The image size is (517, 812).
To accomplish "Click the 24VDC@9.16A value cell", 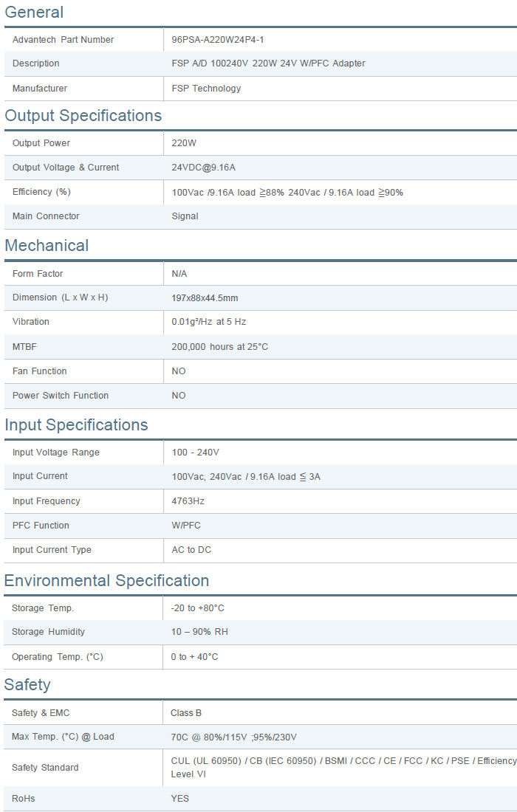I will coord(203,168).
